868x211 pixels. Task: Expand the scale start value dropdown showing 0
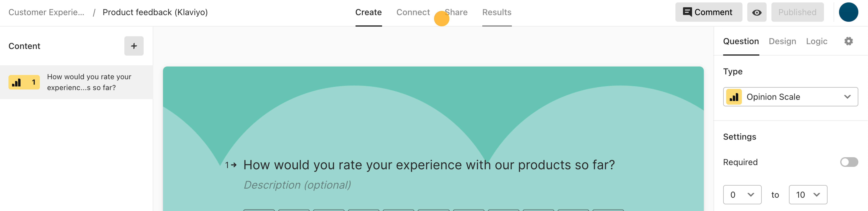742,195
